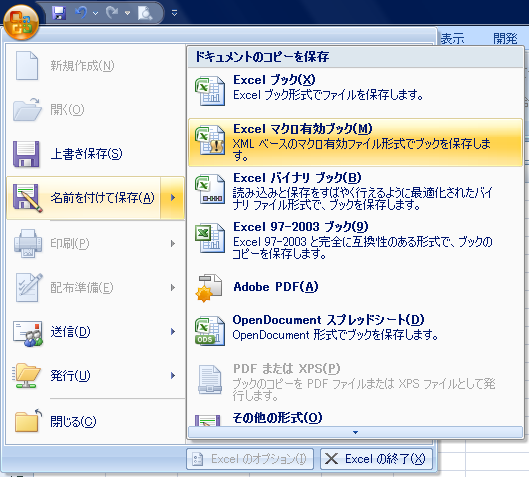Click the checklist pencil icon for 配布準備(E)
The image size is (529, 477).
[29, 287]
